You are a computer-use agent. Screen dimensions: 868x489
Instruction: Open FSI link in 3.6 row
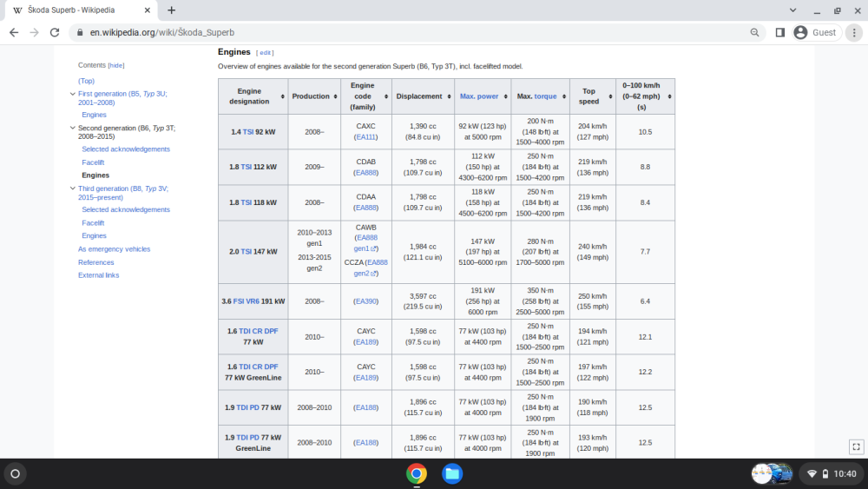pos(239,301)
